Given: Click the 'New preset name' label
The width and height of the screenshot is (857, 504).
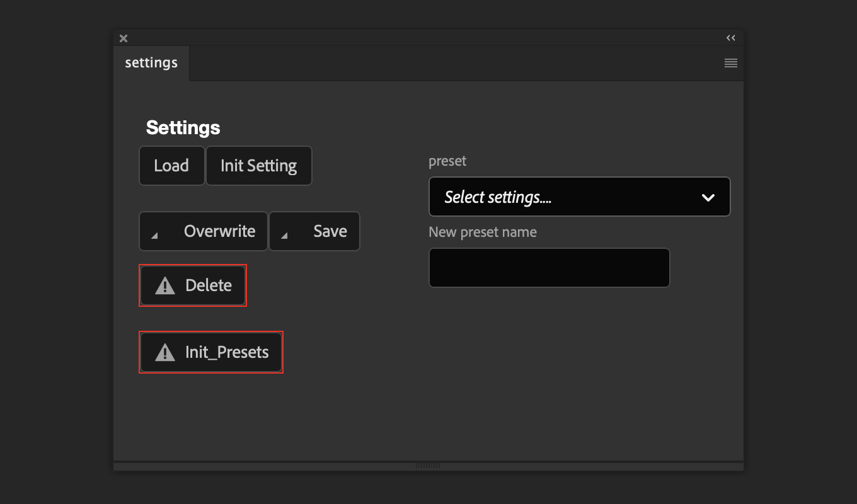Looking at the screenshot, I should point(483,232).
